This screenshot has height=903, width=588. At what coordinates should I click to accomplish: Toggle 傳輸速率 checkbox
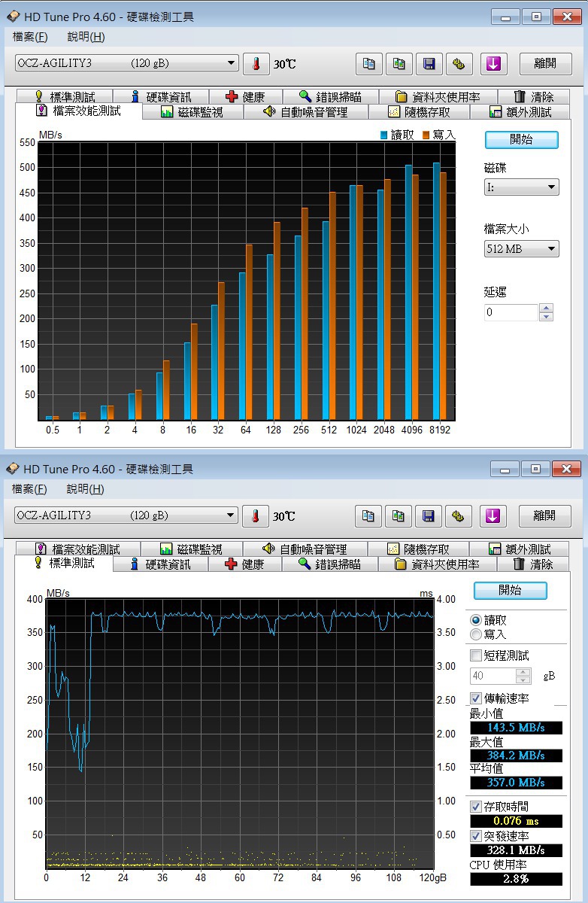[x=475, y=698]
